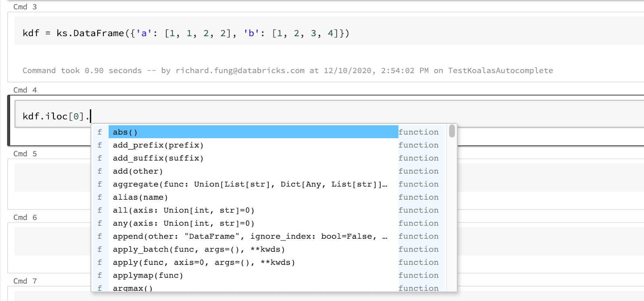The image size is (644, 301).
Task: Pick the all(axis: Union[int, str]=0) suggestion
Action: (x=184, y=210)
